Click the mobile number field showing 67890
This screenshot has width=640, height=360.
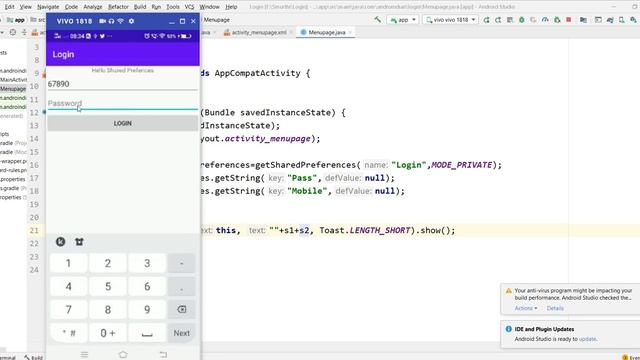(122, 84)
